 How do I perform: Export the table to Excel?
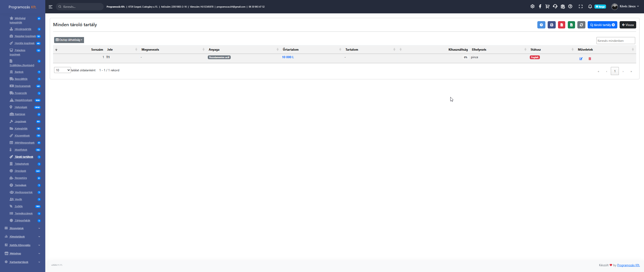point(571,25)
